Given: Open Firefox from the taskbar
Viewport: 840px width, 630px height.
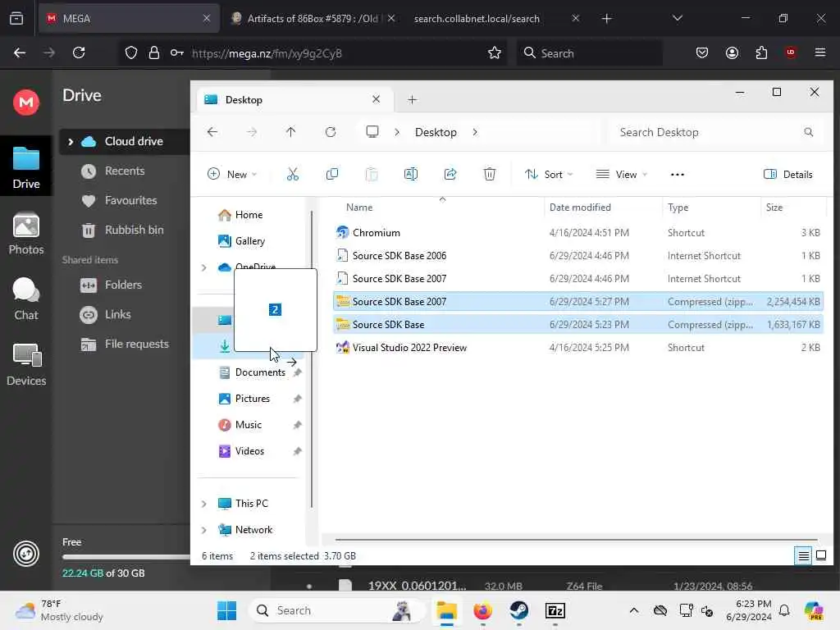Looking at the screenshot, I should click(x=482, y=610).
